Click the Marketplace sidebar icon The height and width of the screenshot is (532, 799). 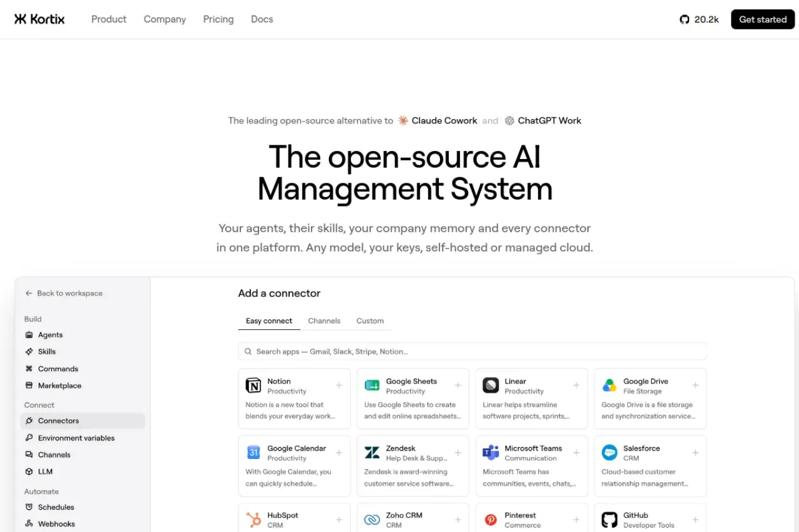29,385
